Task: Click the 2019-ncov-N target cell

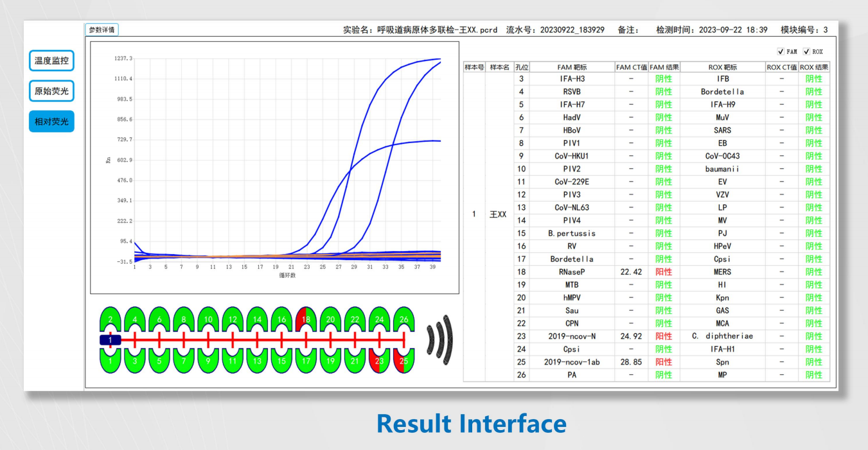Action: click(572, 336)
